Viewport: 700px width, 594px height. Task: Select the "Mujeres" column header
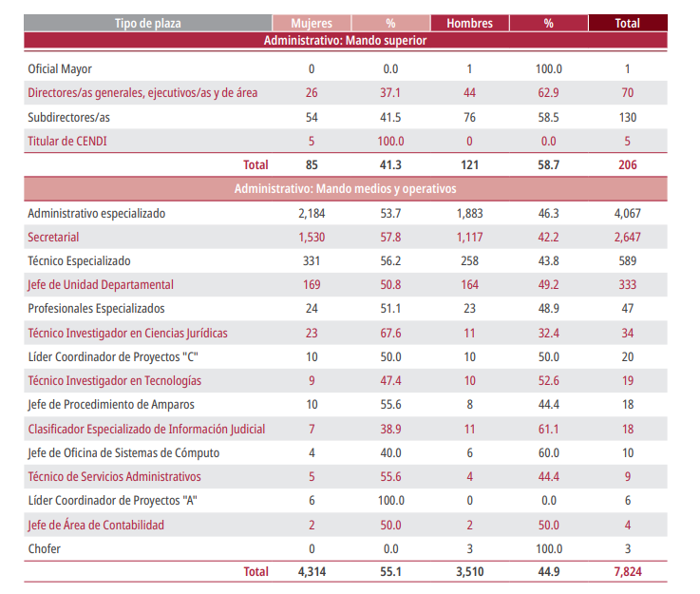(311, 23)
